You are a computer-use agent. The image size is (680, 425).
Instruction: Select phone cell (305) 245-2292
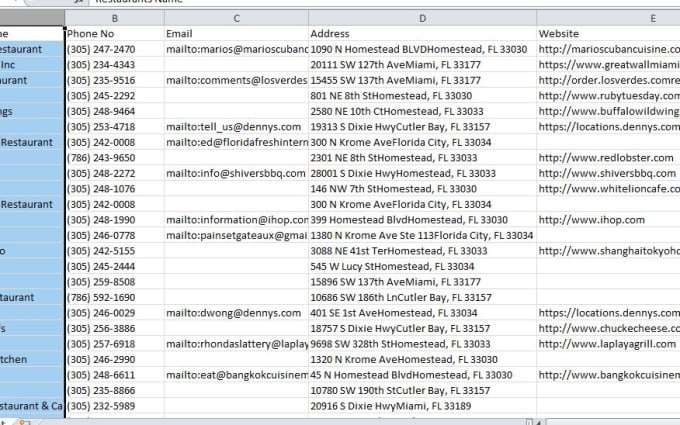[x=114, y=96]
